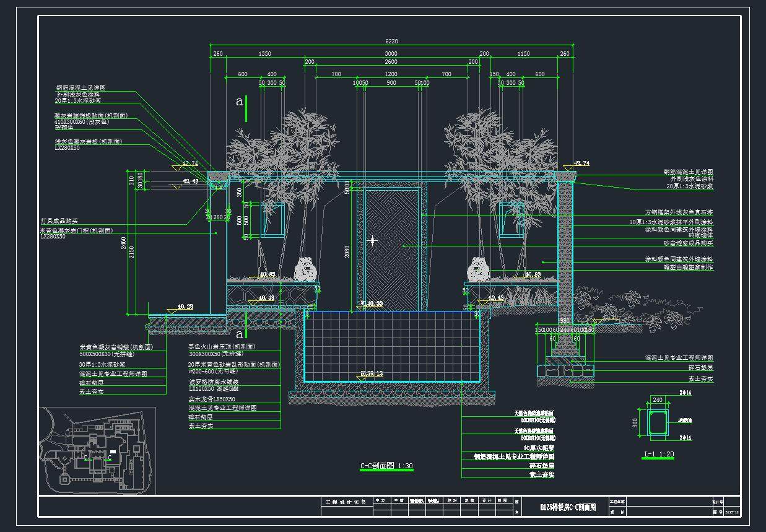The image size is (766, 532).
Task: Click the BL39.13 pool bottom elevation marker
Action: 371,374
